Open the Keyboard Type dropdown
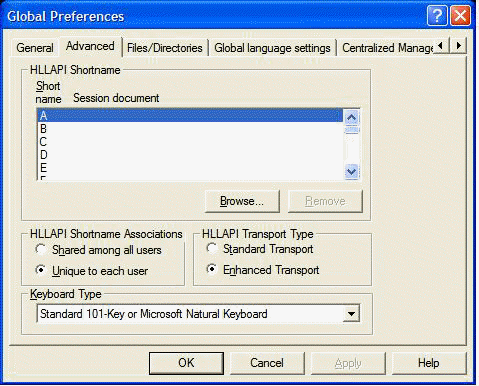The width and height of the screenshot is (479, 386). pyautogui.click(x=351, y=314)
